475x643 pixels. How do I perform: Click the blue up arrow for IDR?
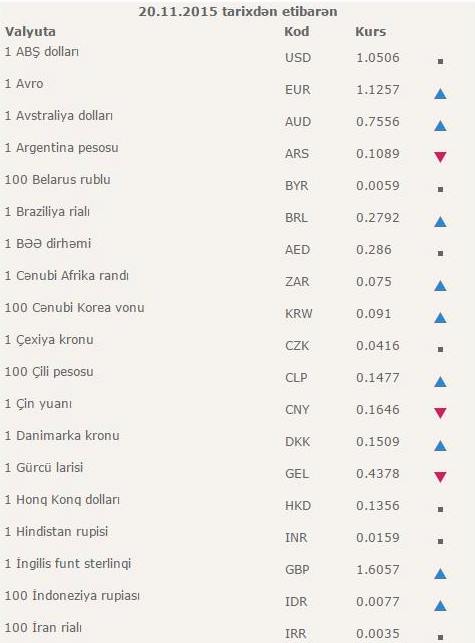pos(440,605)
